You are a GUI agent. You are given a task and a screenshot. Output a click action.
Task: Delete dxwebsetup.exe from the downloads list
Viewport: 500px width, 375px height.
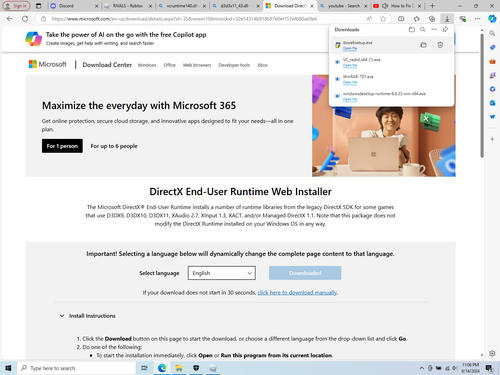coord(440,45)
